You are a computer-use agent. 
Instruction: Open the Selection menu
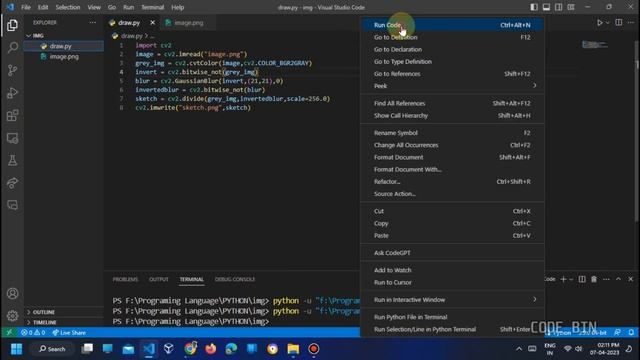coord(68,7)
